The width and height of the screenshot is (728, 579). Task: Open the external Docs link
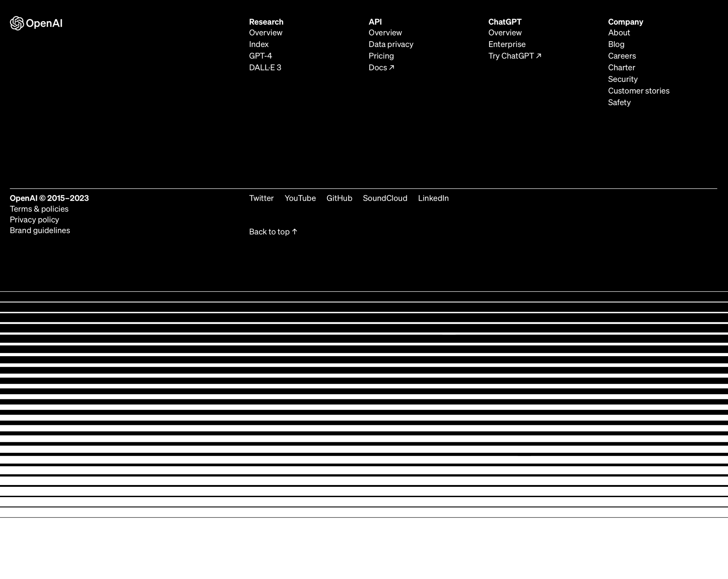(x=381, y=68)
